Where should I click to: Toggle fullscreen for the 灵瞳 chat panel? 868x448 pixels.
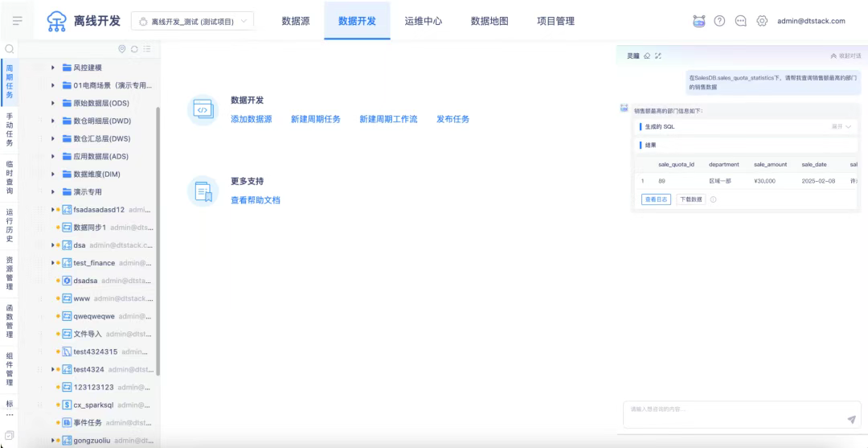click(658, 55)
